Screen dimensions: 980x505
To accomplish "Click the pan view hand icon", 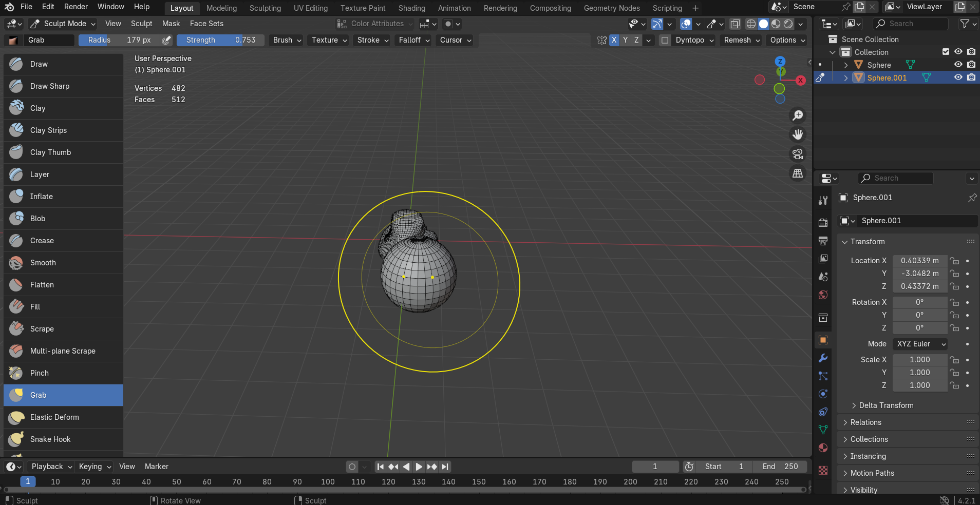I will [x=798, y=134].
